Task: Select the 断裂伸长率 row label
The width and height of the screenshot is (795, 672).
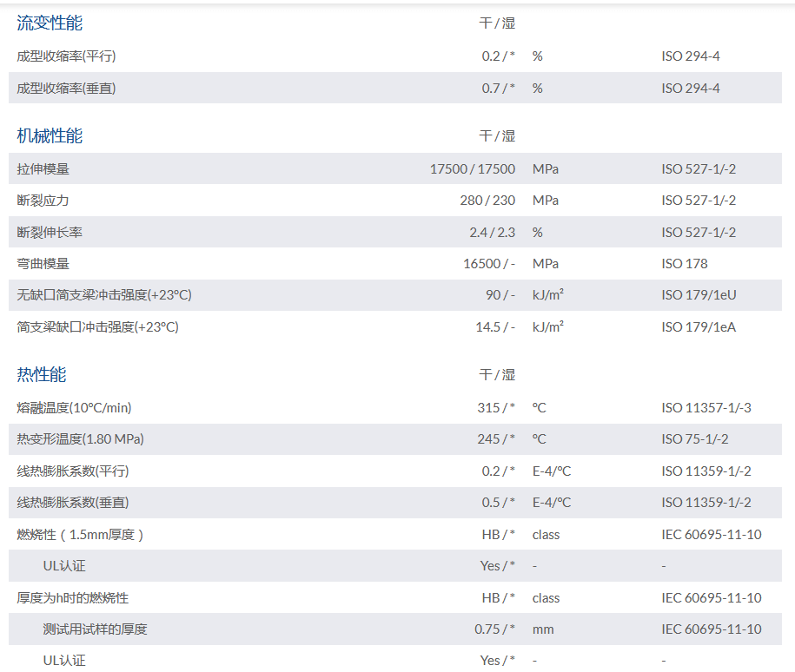Action: point(50,233)
